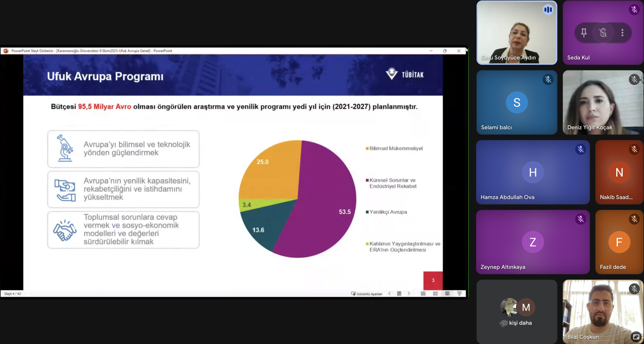Pin Seda Kul's tile with pushpin icon
Image resolution: width=644 pixels, height=344 pixels.
point(584,33)
